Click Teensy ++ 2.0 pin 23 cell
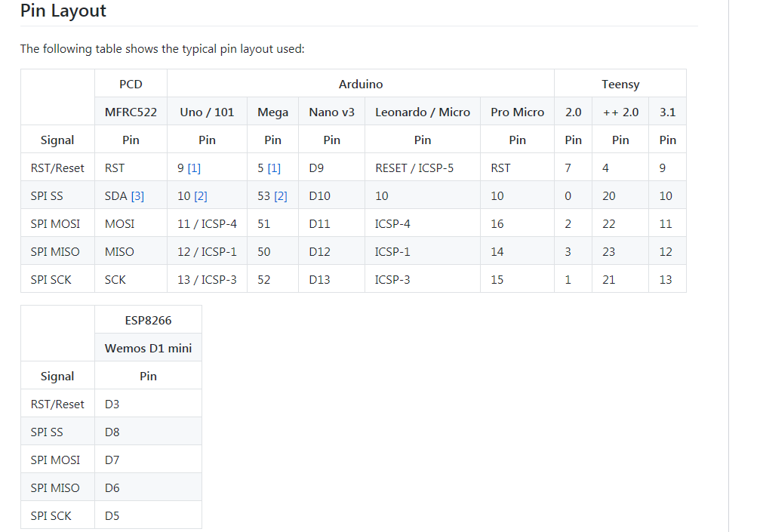Image resolution: width=760 pixels, height=532 pixels. click(620, 252)
